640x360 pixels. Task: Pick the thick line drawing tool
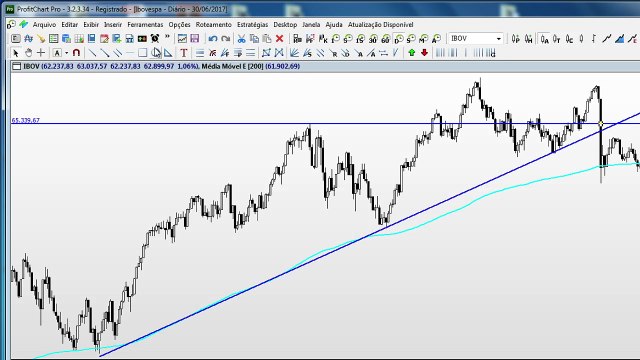point(105,53)
